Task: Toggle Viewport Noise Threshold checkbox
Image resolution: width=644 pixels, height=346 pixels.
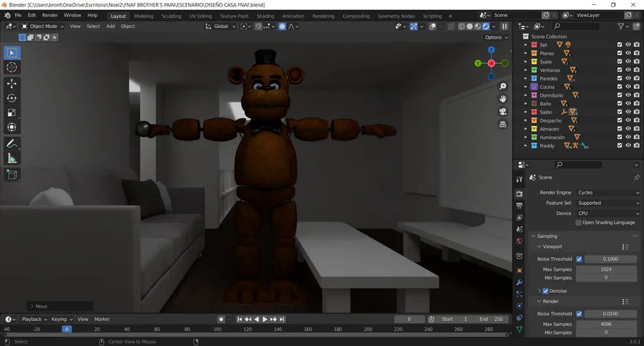Action: [579, 259]
